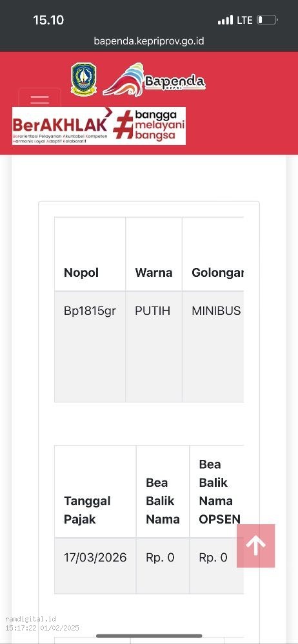The image size is (298, 644).
Task: Click the Kepri province crest logo
Action: [84, 79]
